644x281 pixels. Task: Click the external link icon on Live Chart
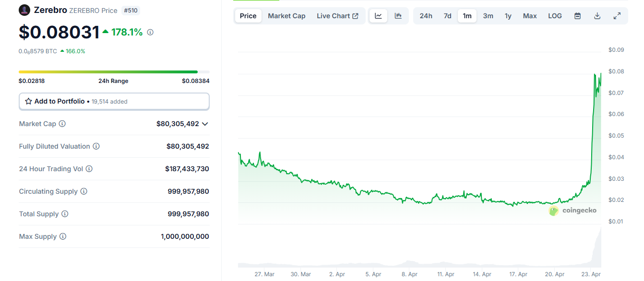(354, 15)
